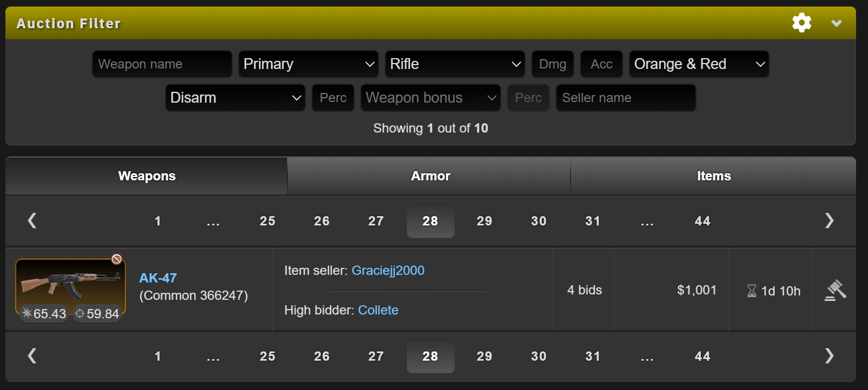Open the Disarm weapon bonus dropdown

pos(235,98)
